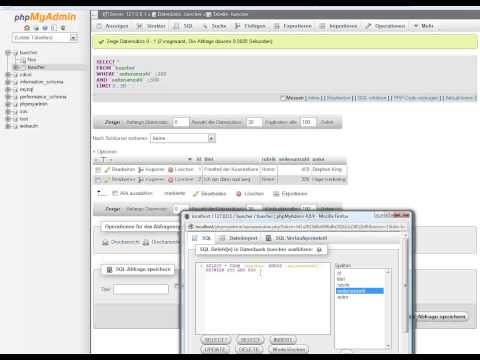Switch to the Struktur tab
480x360 pixels.
click(151, 26)
